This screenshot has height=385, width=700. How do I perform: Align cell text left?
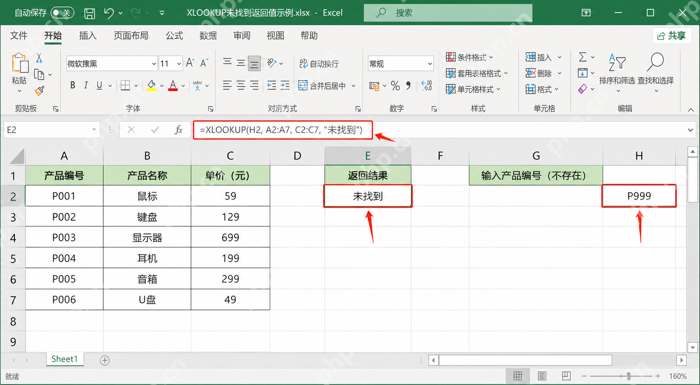(227, 85)
